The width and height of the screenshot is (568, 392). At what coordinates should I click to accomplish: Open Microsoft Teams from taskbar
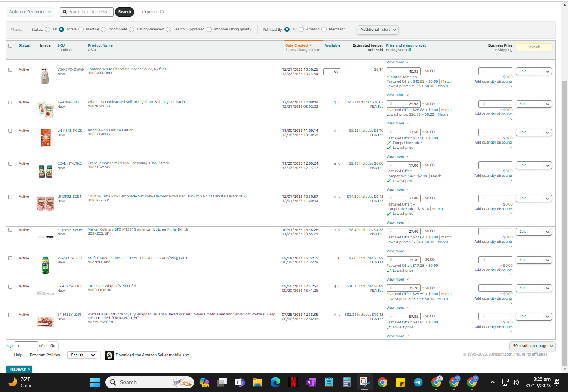pos(240,382)
